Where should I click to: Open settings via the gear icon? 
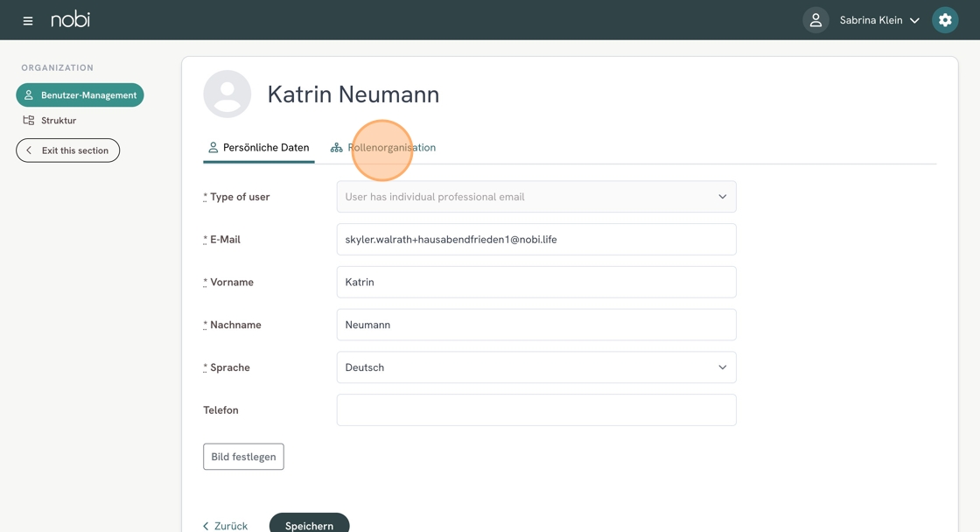(945, 20)
